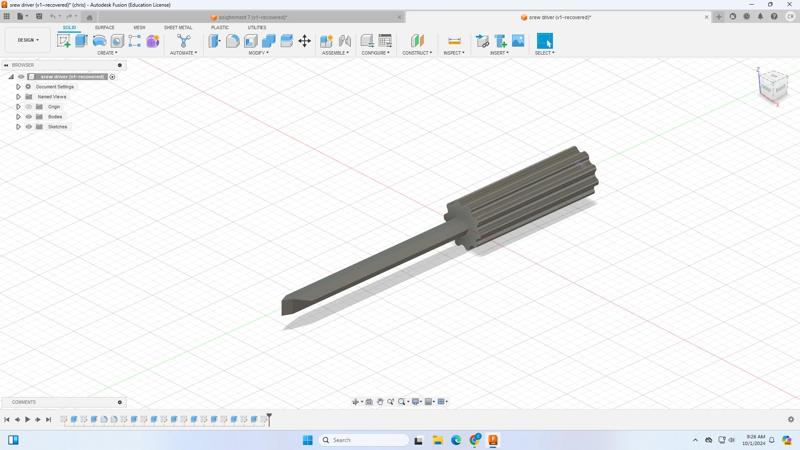Activate the Select tool
The image size is (800, 450).
pos(544,41)
